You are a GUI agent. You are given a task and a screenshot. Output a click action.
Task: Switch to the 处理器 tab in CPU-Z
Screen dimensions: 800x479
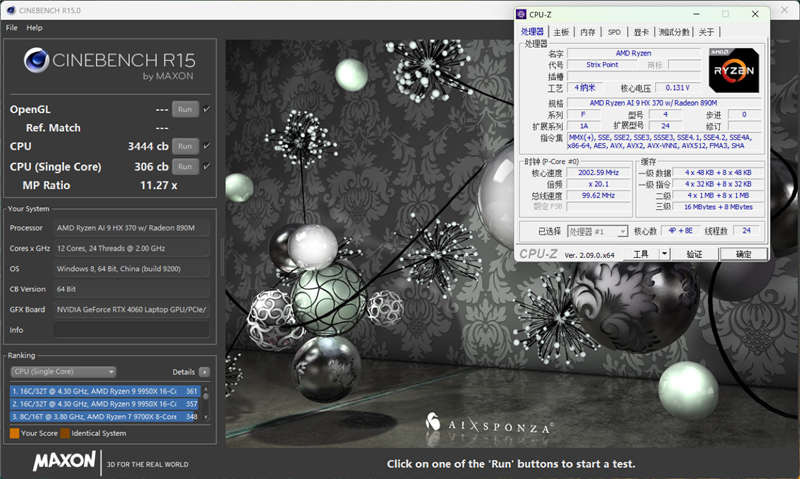(532, 32)
